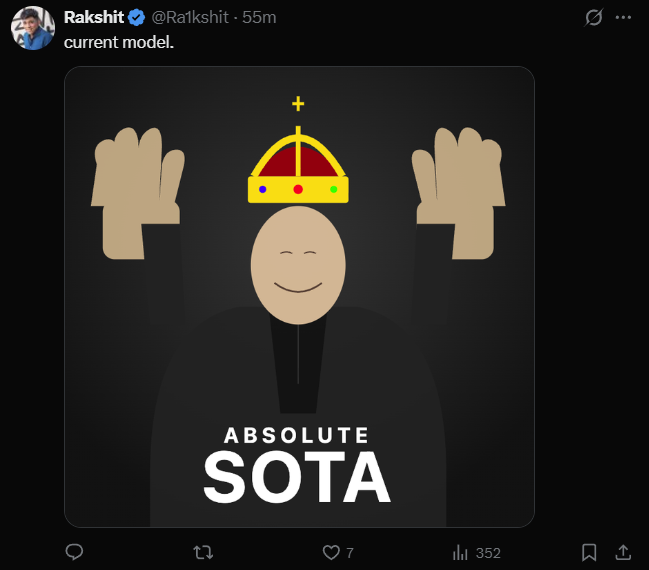Toggle the heart like icon
This screenshot has width=649, height=570.
pyautogui.click(x=331, y=552)
